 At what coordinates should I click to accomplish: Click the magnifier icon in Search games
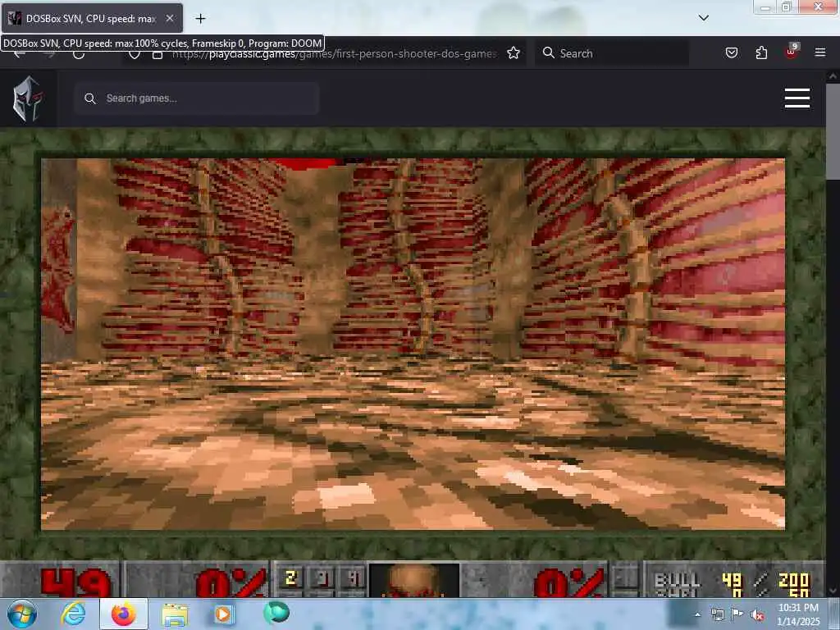coord(90,98)
